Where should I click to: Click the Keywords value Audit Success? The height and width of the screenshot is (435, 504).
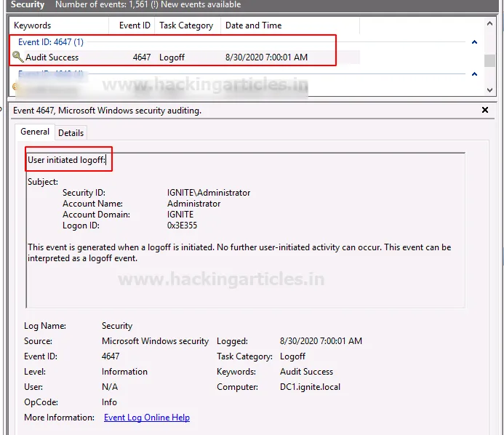coord(306,371)
